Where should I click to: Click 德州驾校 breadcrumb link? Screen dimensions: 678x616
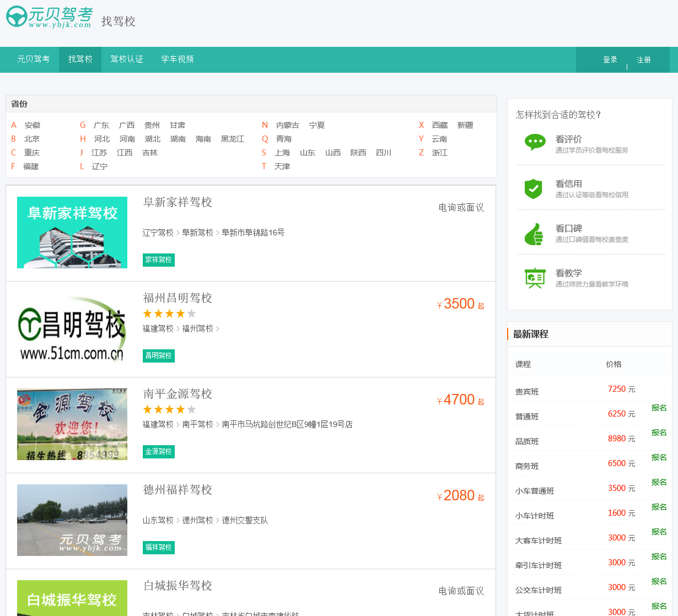coord(198,520)
